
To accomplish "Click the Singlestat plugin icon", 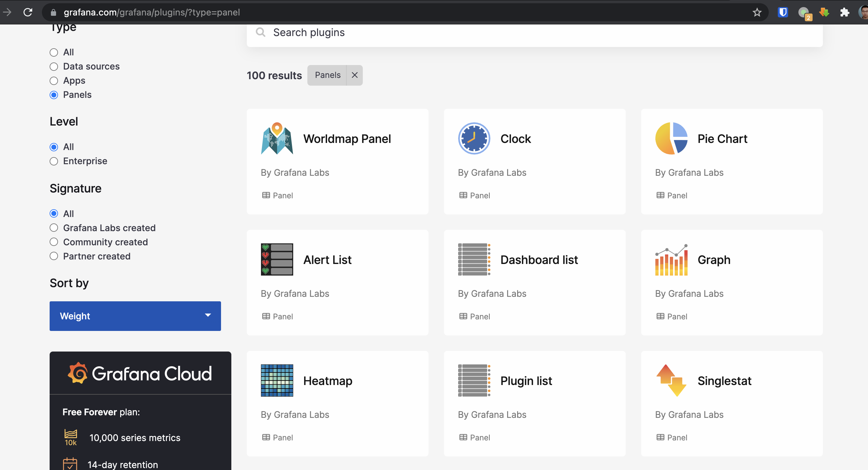I will [x=671, y=380].
